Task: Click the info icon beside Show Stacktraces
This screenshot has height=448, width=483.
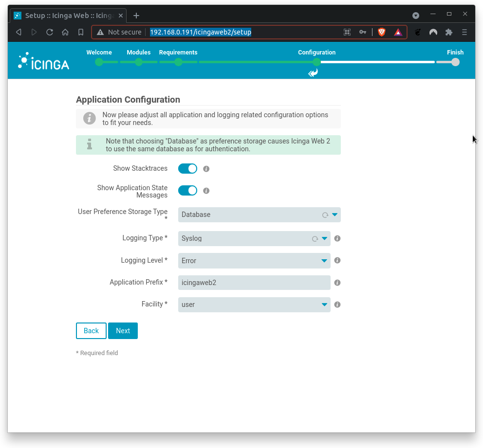Action: [x=206, y=169]
